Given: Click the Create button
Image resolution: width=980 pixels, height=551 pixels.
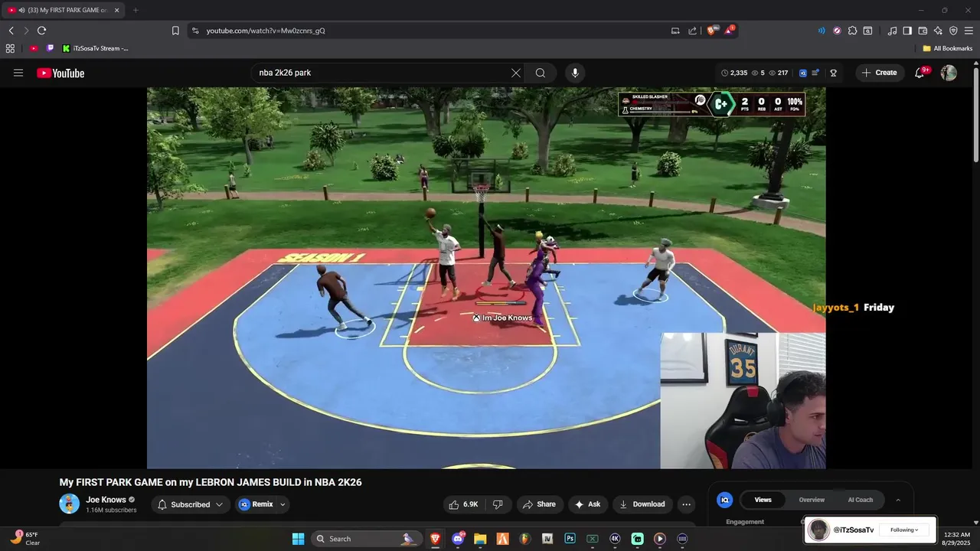Looking at the screenshot, I should tap(879, 73).
